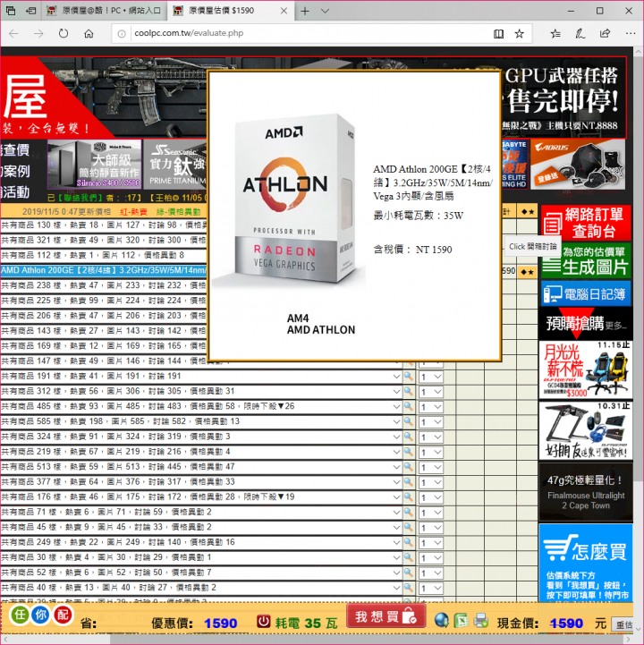Select the highlighted AMD Athlon 200GE row
Image resolution: width=644 pixels, height=645 pixels.
(104, 270)
